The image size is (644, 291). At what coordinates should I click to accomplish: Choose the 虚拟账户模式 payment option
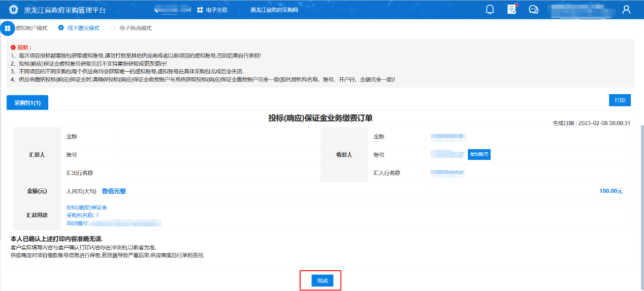coord(31,28)
